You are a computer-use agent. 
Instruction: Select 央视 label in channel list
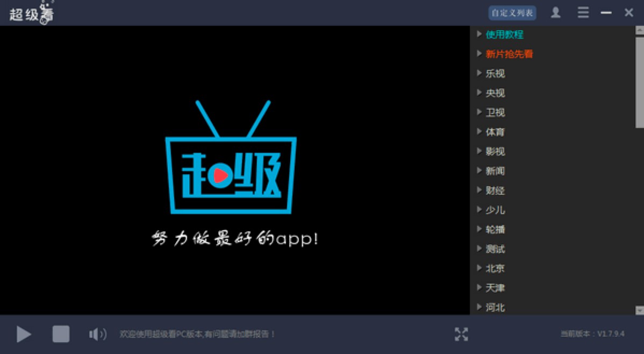pyautogui.click(x=495, y=93)
